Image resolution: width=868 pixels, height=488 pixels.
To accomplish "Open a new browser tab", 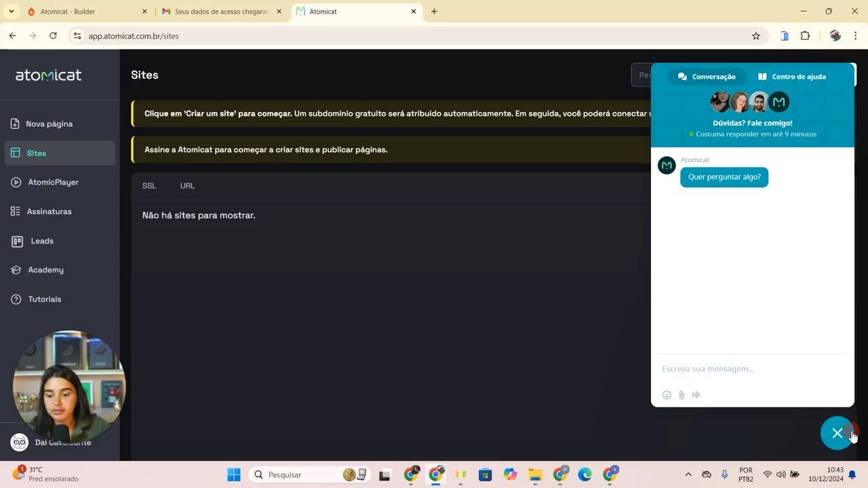I will 434,12.
